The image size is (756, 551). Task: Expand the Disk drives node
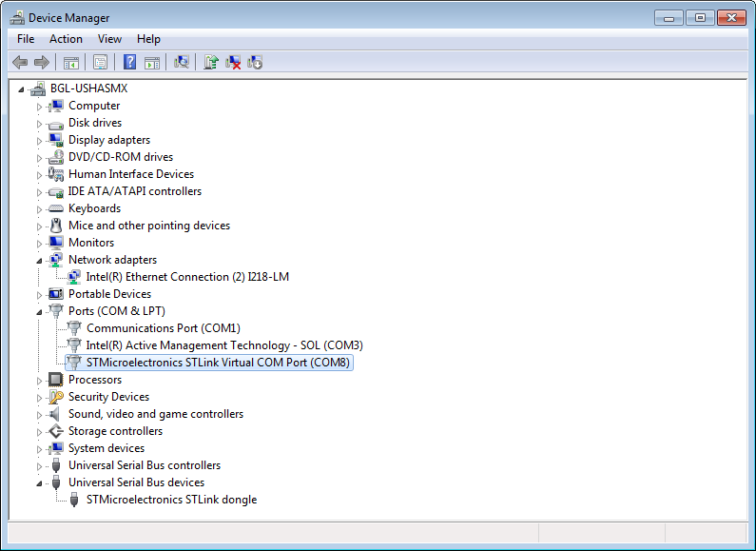point(39,124)
